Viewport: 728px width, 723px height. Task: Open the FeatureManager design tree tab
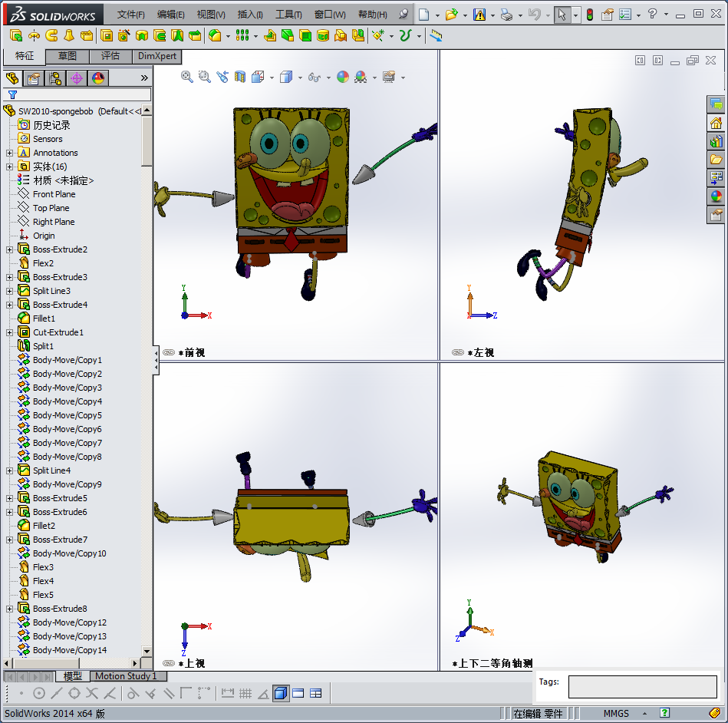[12, 78]
